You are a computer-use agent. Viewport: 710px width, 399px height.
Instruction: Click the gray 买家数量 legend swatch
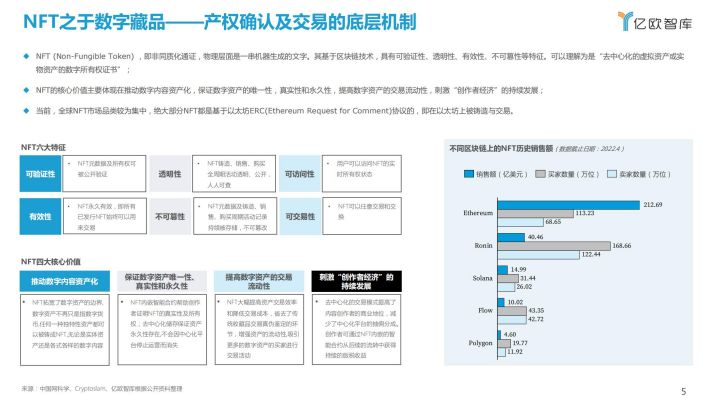tap(540, 174)
